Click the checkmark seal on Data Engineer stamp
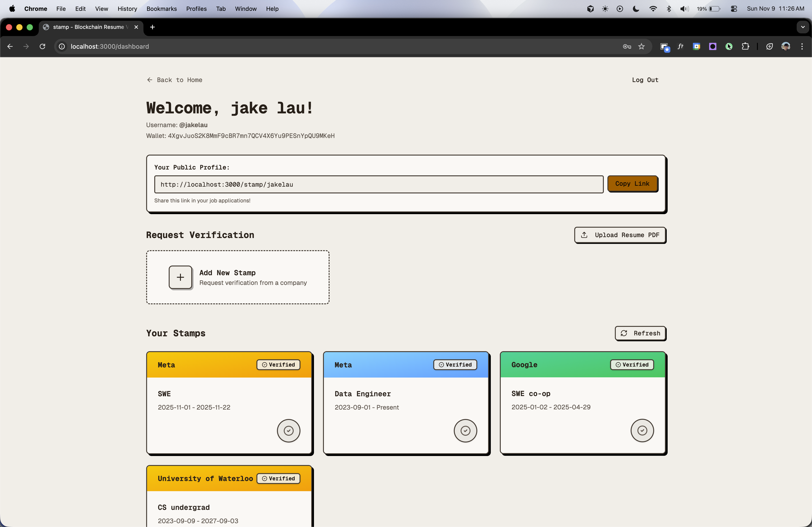 (465, 431)
